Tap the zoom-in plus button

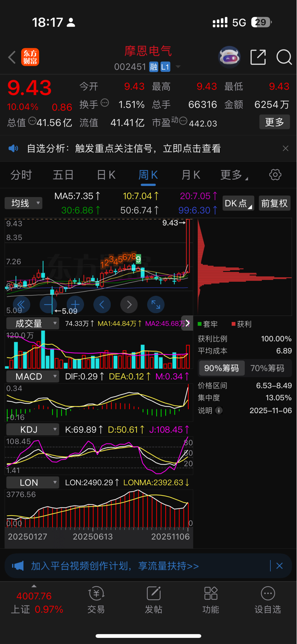[x=75, y=305]
